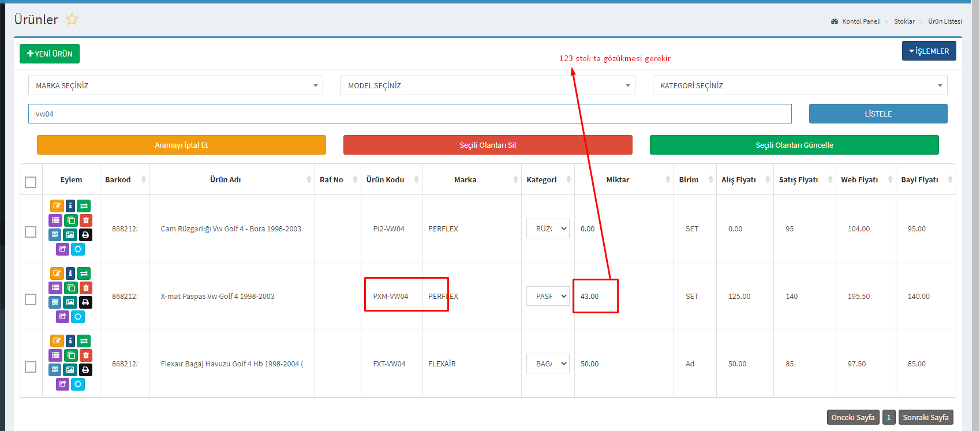Open the İŞLEMLER dropdown menu
This screenshot has height=431, width=980.
click(x=929, y=51)
